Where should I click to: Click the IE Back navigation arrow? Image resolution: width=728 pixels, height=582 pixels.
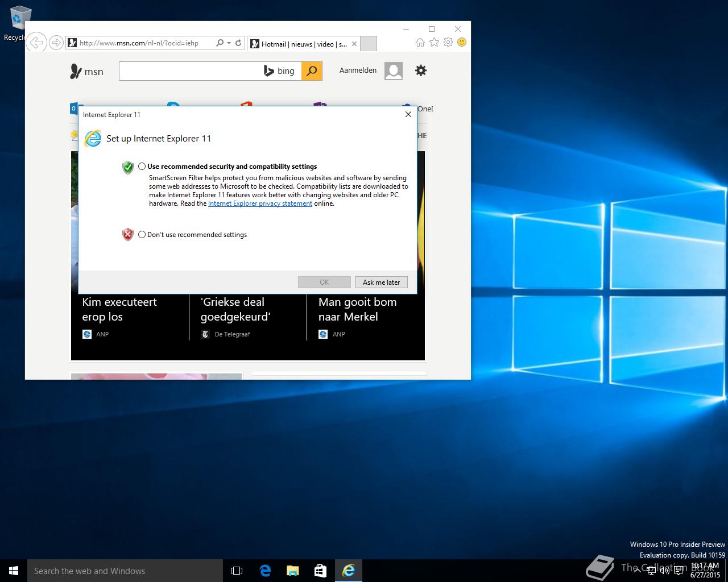(36, 43)
